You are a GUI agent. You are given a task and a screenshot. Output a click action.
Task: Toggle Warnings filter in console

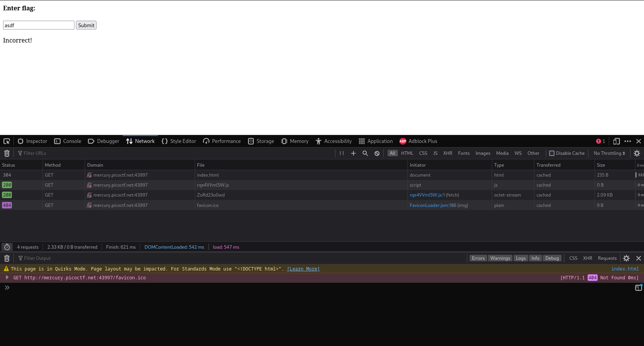500,258
